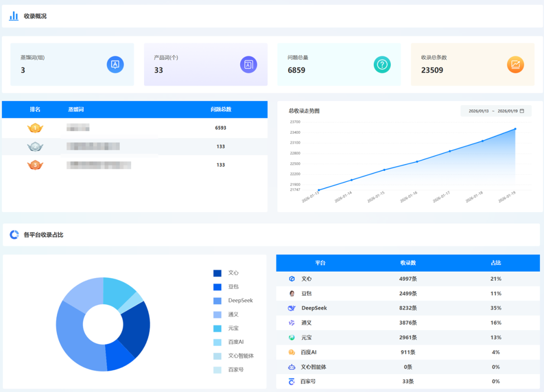Viewport: 544px width, 392px height.
Task: Click the 23509 收录总条数 value
Action: [x=432, y=71]
